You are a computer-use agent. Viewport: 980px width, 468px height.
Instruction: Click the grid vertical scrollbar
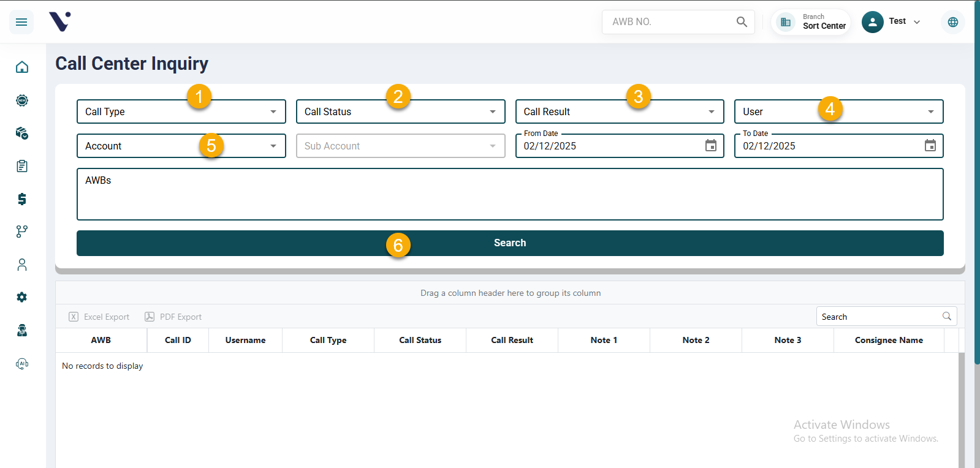962,410
